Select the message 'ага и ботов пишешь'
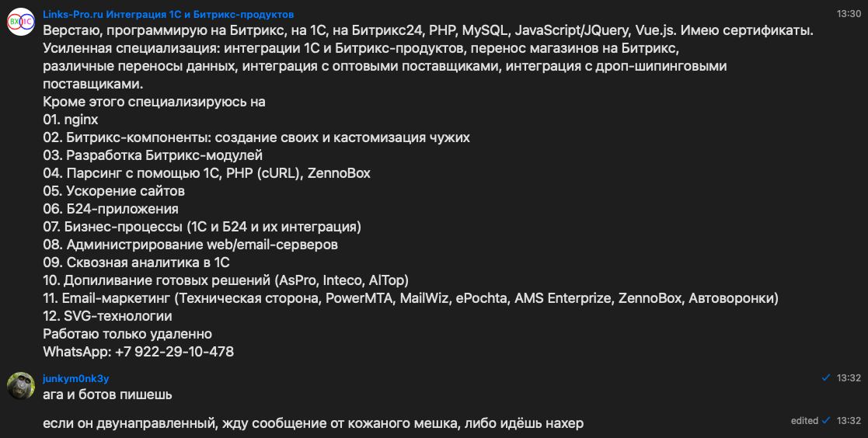Viewport: 868px width, 438px height. pyautogui.click(x=107, y=395)
